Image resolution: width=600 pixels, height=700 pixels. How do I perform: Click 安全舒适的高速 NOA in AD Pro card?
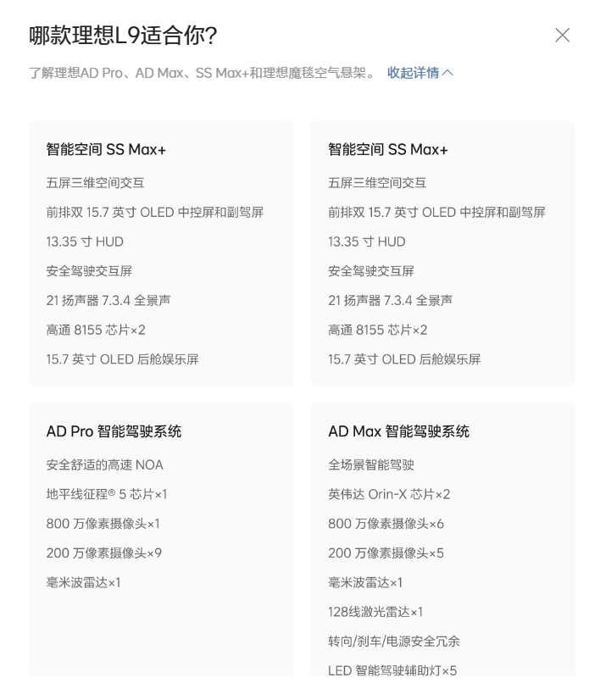tap(104, 464)
